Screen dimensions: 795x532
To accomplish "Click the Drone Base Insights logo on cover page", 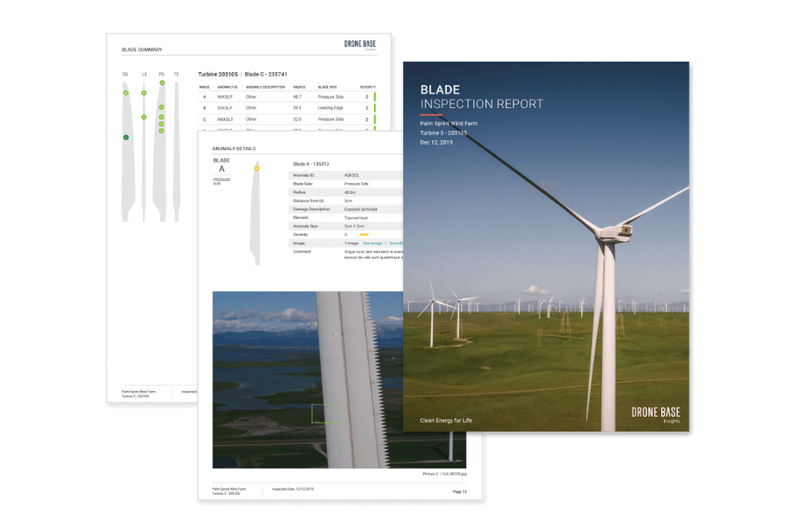I will (655, 414).
